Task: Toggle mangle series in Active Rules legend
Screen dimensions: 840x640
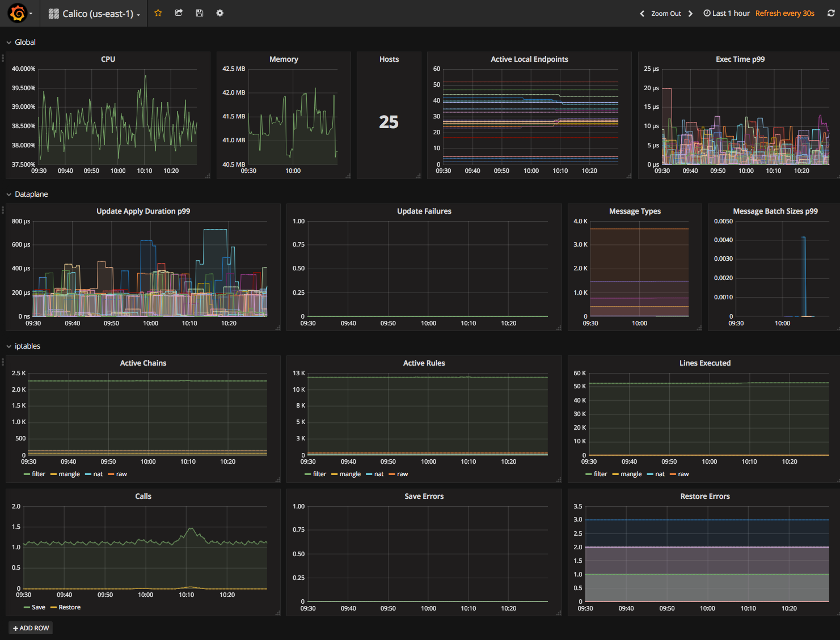Action: [x=346, y=474]
